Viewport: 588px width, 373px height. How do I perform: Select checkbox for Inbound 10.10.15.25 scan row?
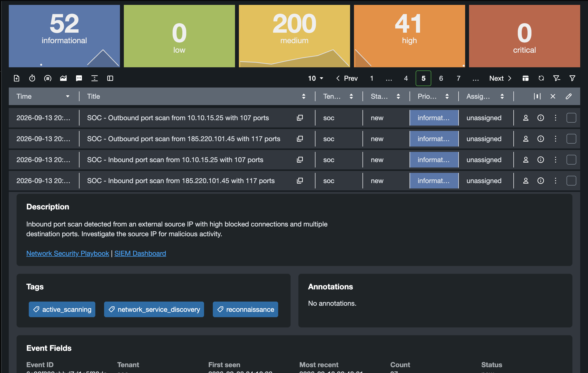point(571,160)
